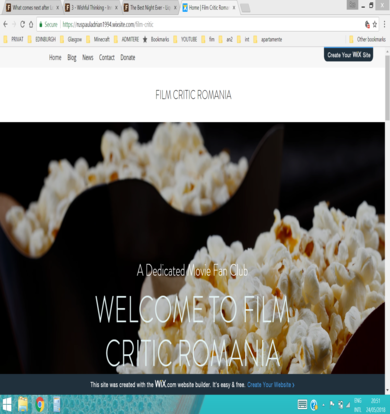Open the Chrome three-dot menu
The width and height of the screenshot is (390, 414).
(385, 24)
